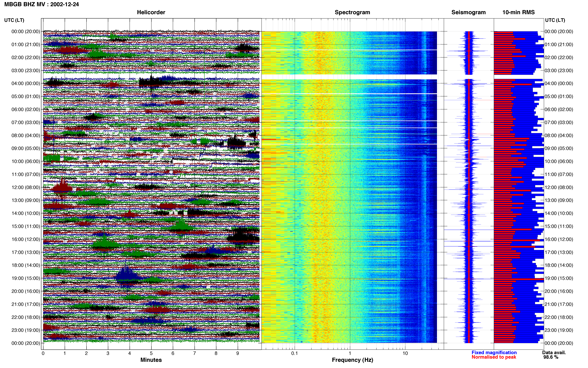The image size is (588, 368).
Task: Click the '19:00 (15:00)' label on the Helicorder axis
Action: coord(26,278)
